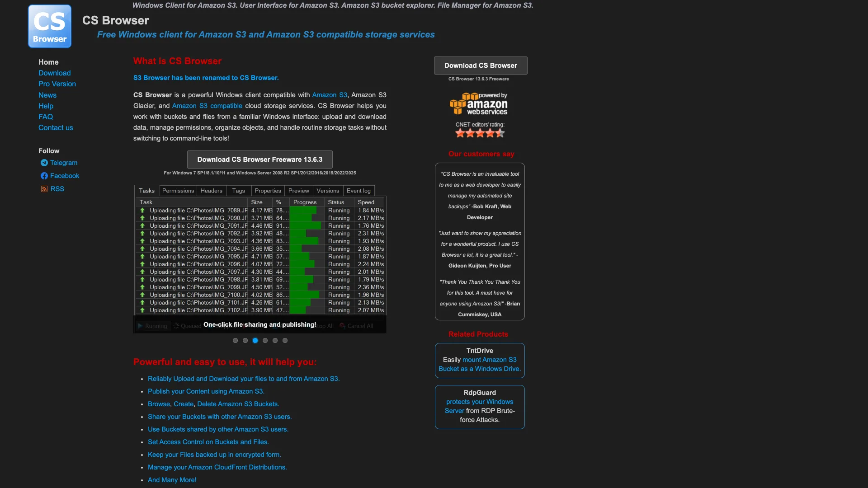Click Delete Amazon S3 Buckets link
Image resolution: width=868 pixels, height=488 pixels.
(238, 404)
